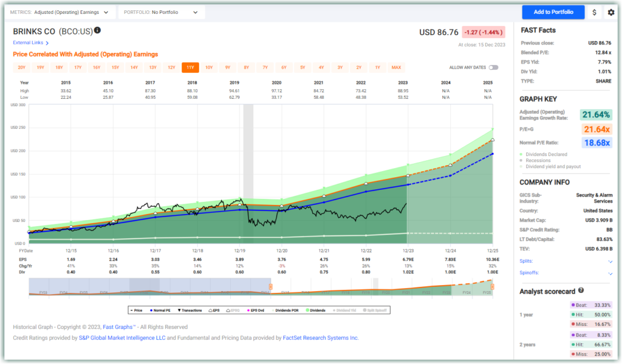Open the Metrics dropdown
This screenshot has width=622, height=364.
pos(60,12)
